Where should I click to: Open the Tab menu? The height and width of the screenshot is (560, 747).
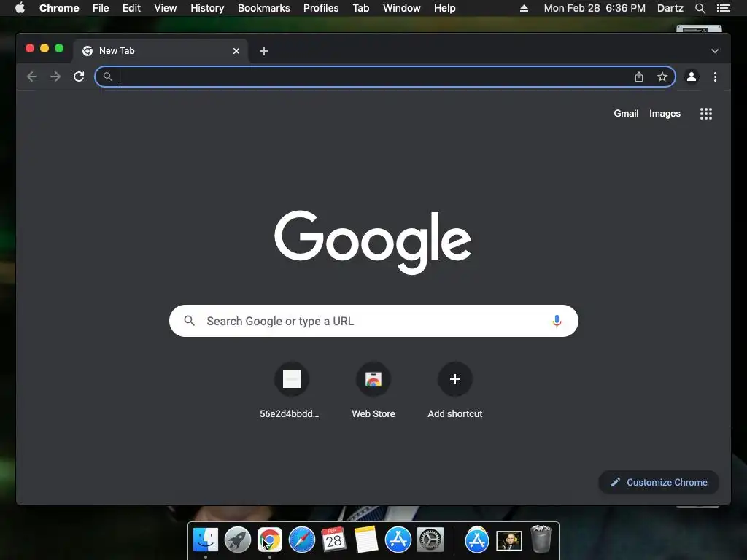click(x=360, y=8)
